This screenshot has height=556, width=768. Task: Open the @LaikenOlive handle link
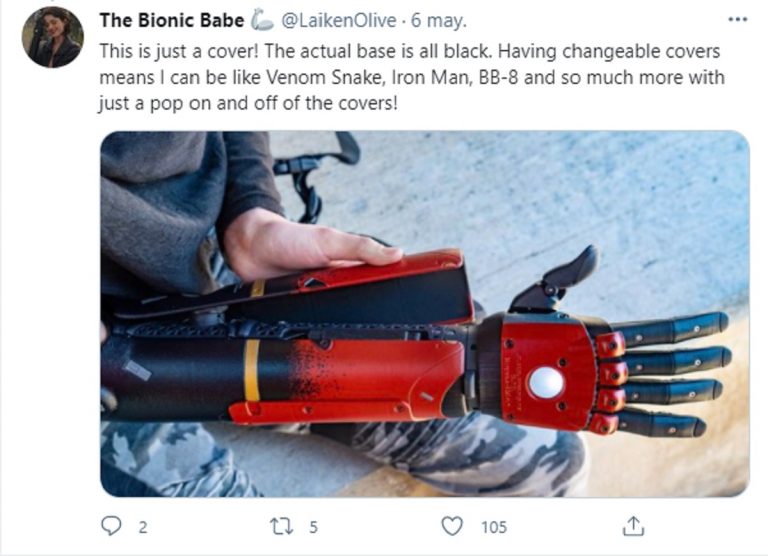pos(338,20)
